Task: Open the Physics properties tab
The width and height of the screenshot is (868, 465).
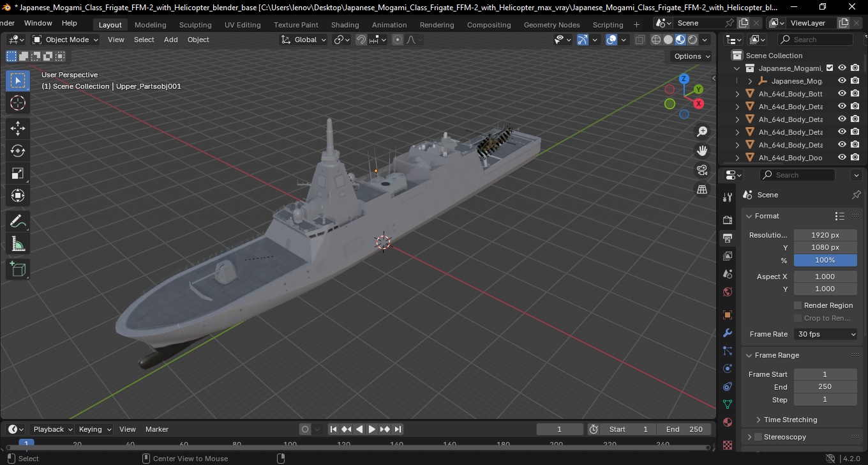Action: (x=728, y=369)
